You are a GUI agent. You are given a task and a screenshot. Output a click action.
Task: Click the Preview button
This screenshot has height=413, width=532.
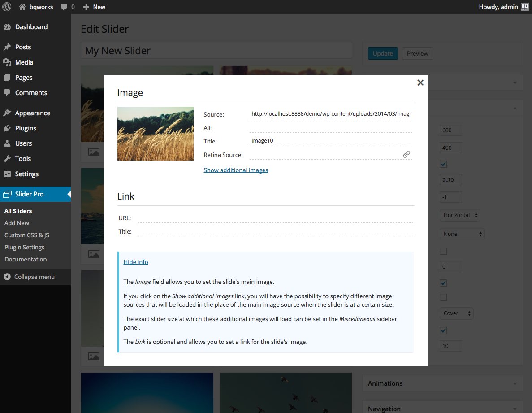coord(417,53)
